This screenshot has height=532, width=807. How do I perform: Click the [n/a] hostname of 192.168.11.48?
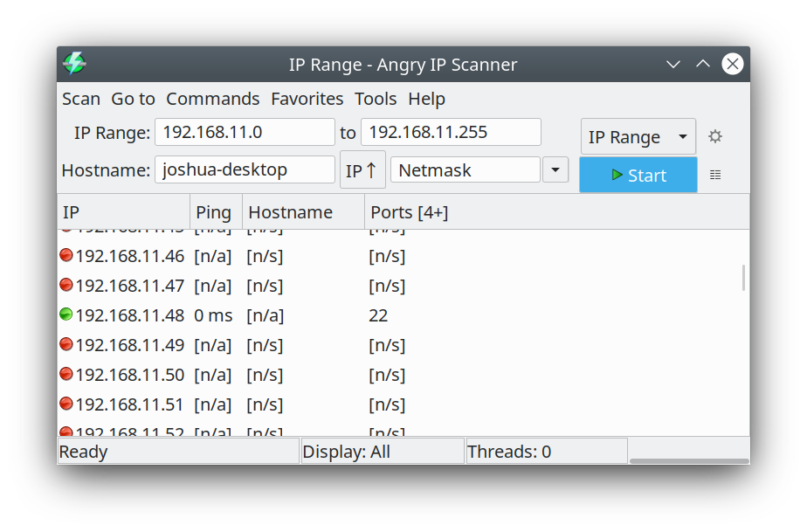[265, 315]
